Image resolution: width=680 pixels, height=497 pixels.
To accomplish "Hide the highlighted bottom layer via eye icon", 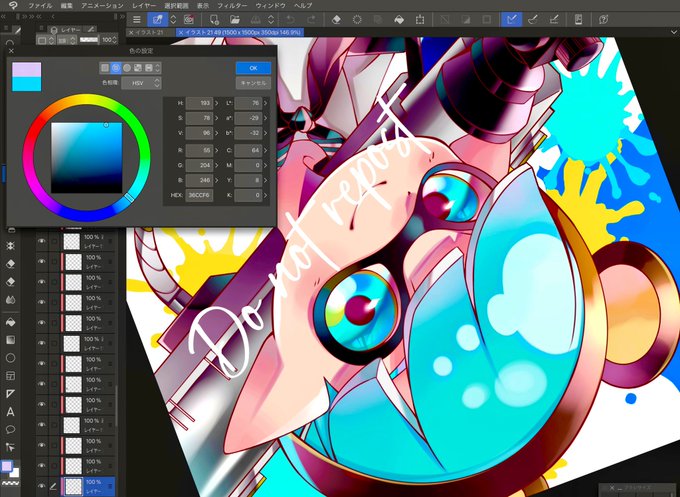I will pos(42,486).
